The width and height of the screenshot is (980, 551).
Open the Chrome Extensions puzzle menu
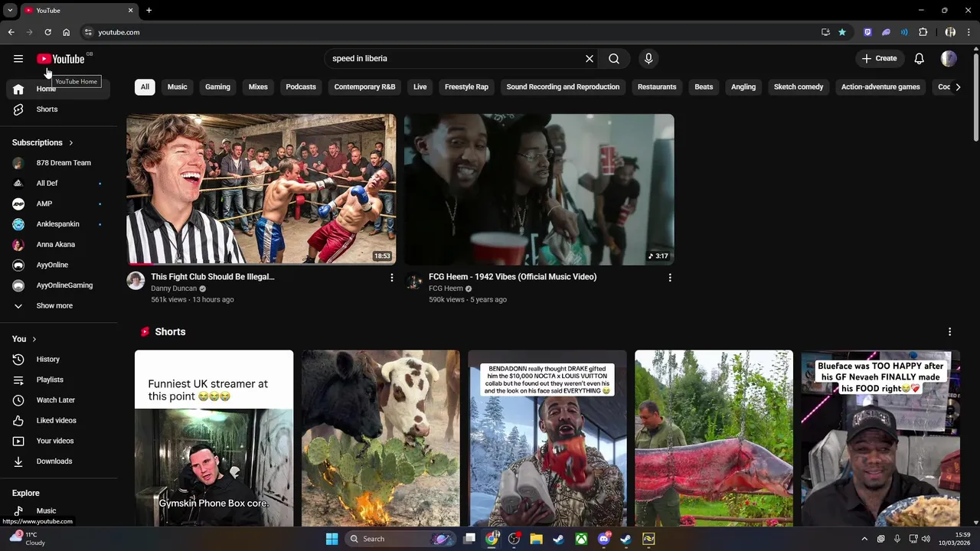(923, 32)
